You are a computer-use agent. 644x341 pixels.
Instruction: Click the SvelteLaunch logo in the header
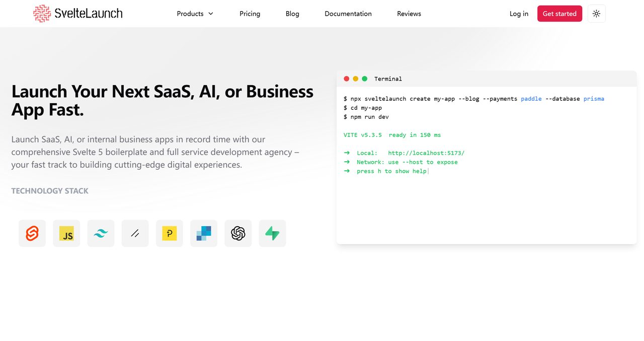coord(78,14)
